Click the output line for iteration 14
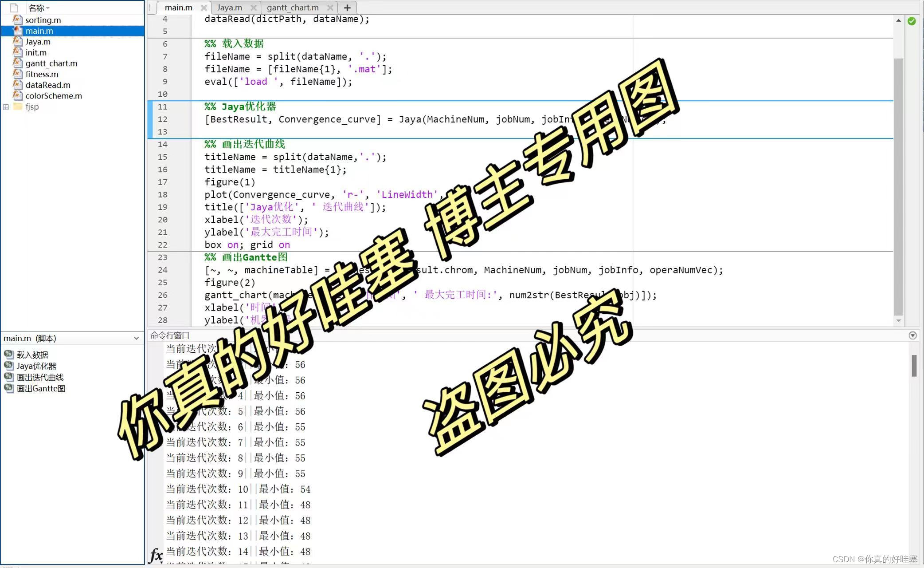924x568 pixels. pyautogui.click(x=238, y=552)
